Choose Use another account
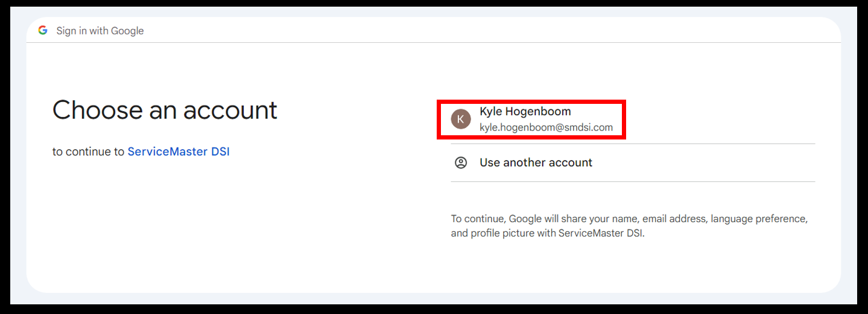Image resolution: width=868 pixels, height=314 pixels. coord(633,162)
